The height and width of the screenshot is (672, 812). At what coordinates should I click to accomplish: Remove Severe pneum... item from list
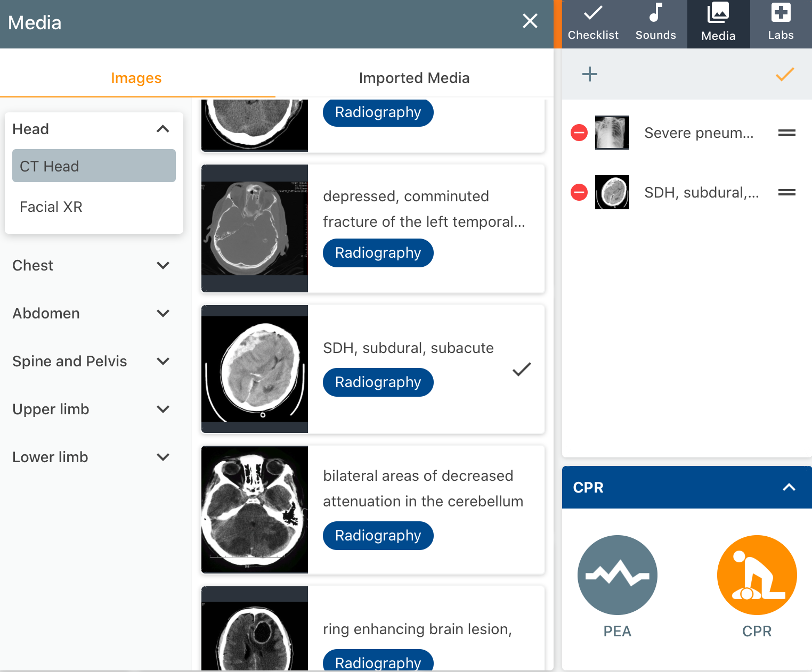pos(579,133)
